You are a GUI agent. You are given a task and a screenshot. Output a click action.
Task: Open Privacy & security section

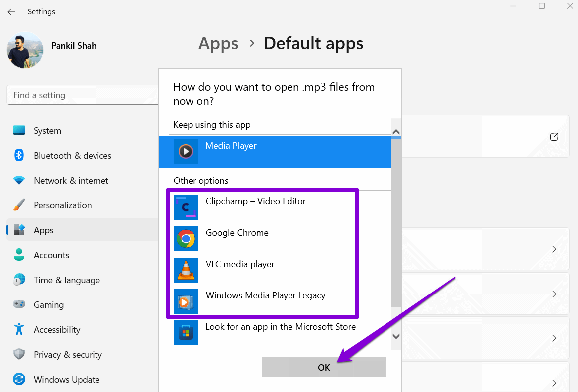point(67,355)
